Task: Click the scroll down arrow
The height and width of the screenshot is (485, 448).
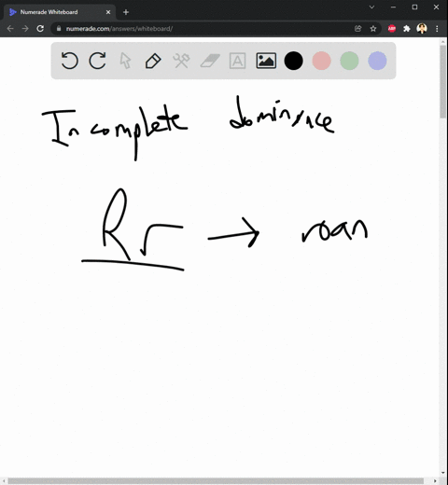Action: [x=443, y=473]
